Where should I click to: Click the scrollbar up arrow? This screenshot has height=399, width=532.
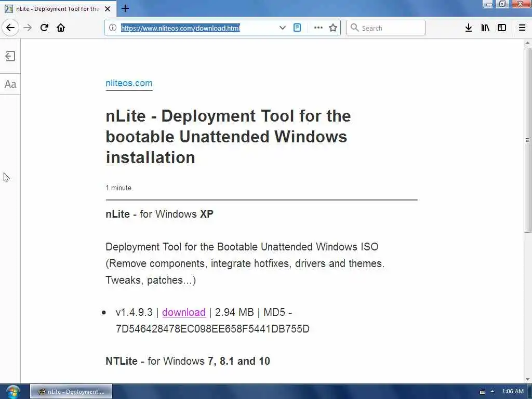[x=527, y=43]
